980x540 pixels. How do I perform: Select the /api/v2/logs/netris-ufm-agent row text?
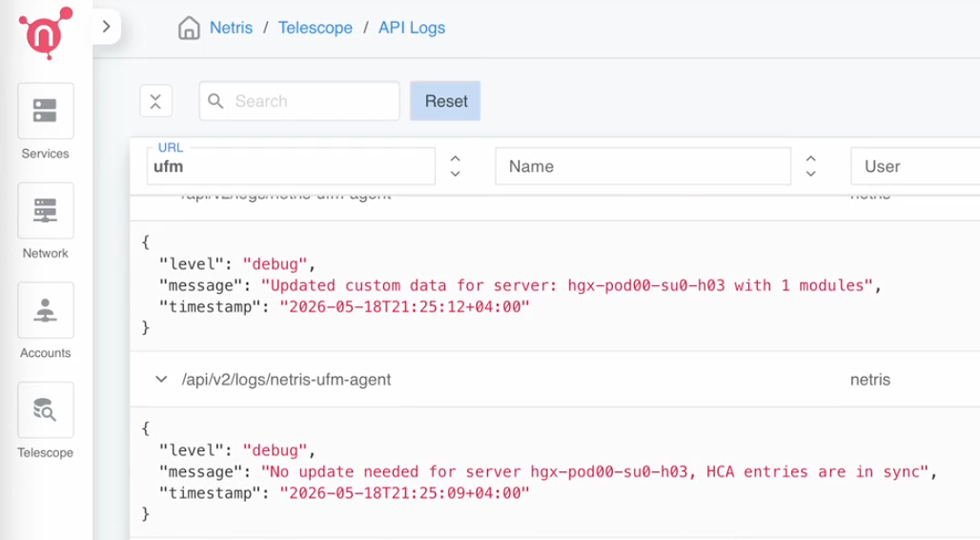click(286, 380)
